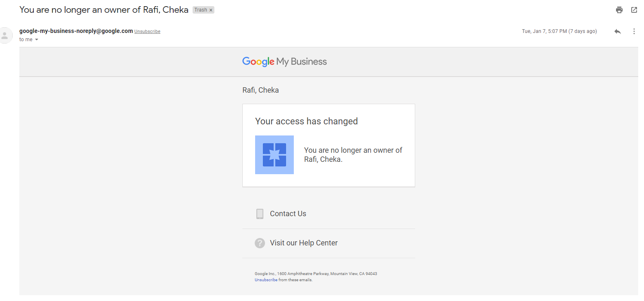Click the Google My Business logo
This screenshot has height=301, width=644.
pyautogui.click(x=284, y=62)
